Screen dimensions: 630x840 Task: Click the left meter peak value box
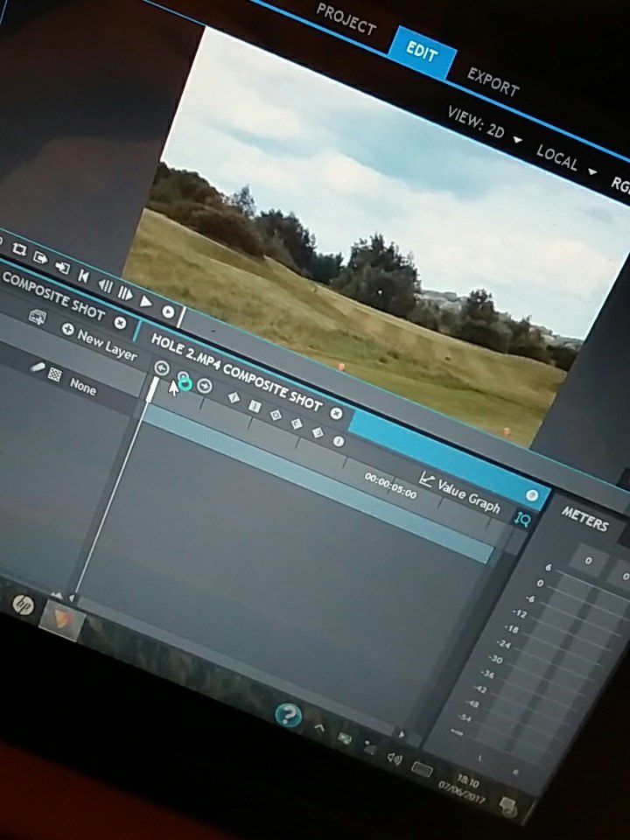(588, 560)
